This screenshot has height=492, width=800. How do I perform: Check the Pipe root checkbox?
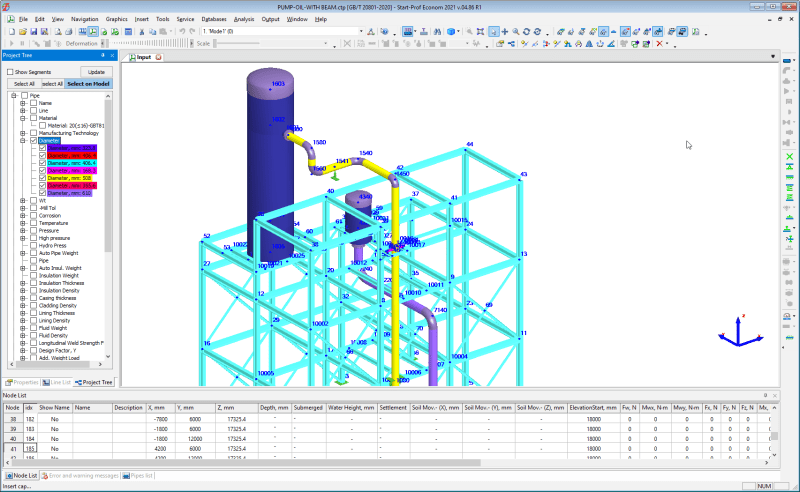(24, 95)
